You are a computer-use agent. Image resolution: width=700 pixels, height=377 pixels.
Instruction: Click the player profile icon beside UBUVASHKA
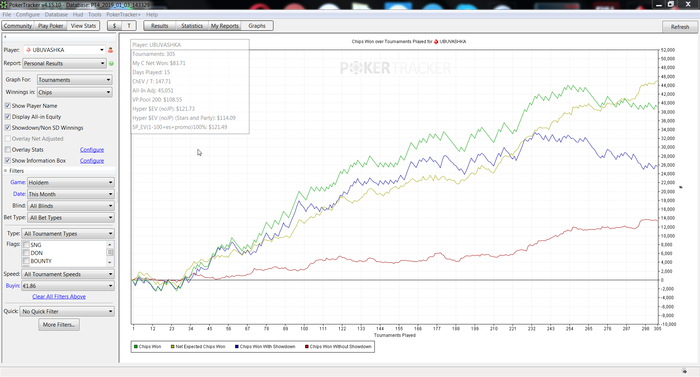[x=110, y=50]
